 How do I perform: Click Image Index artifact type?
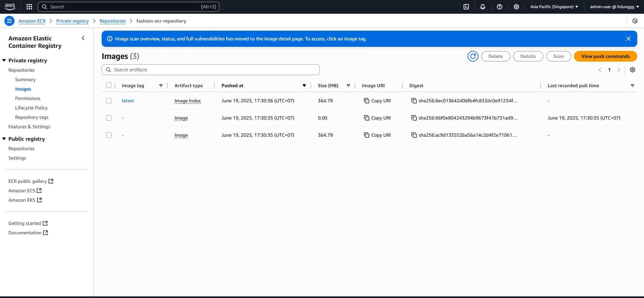188,101
